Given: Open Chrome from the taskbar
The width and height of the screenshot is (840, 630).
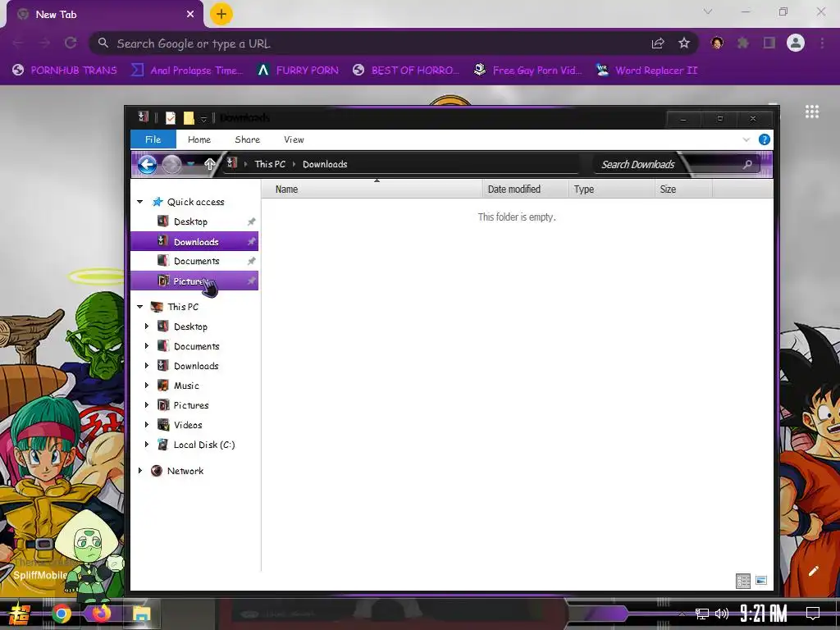Looking at the screenshot, I should 62,614.
